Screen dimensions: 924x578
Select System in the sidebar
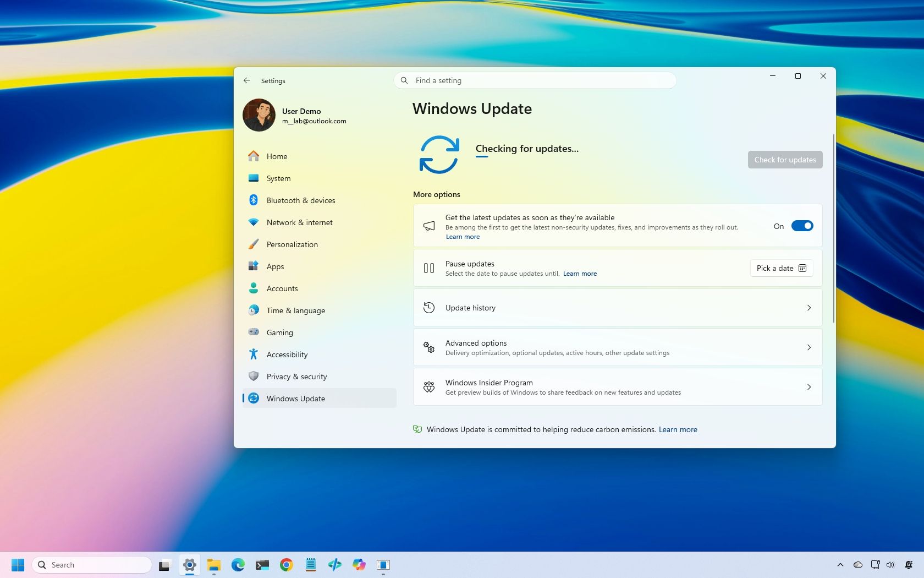coord(319,178)
